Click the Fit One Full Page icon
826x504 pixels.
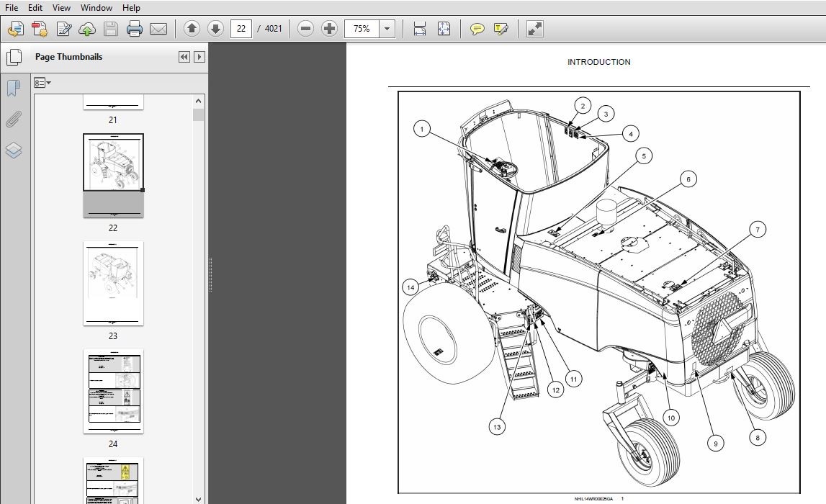coord(444,28)
